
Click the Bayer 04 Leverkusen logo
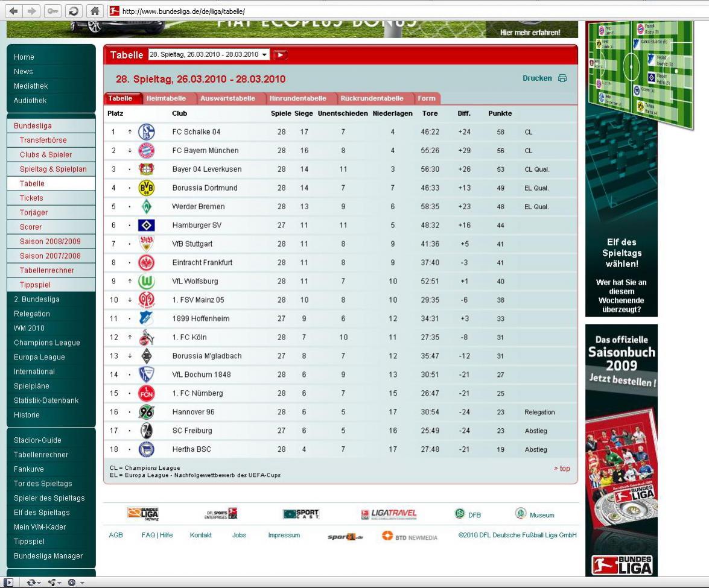(147, 169)
